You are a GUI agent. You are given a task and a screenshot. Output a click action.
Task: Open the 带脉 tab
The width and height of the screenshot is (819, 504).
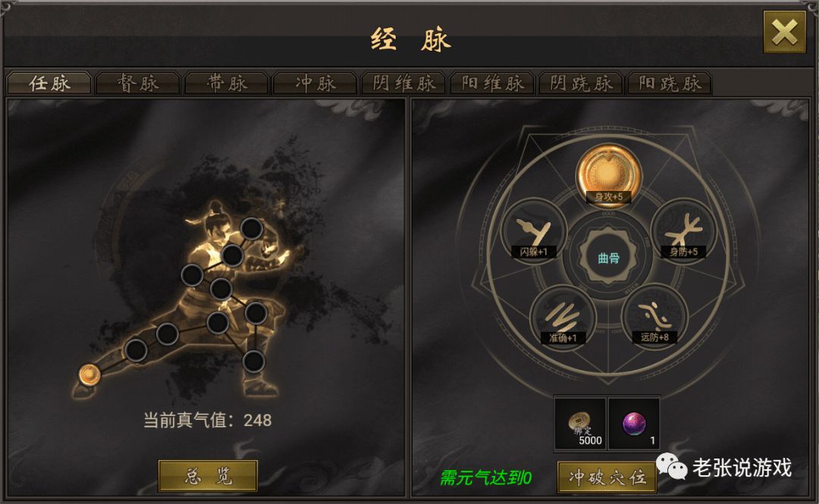(x=227, y=83)
